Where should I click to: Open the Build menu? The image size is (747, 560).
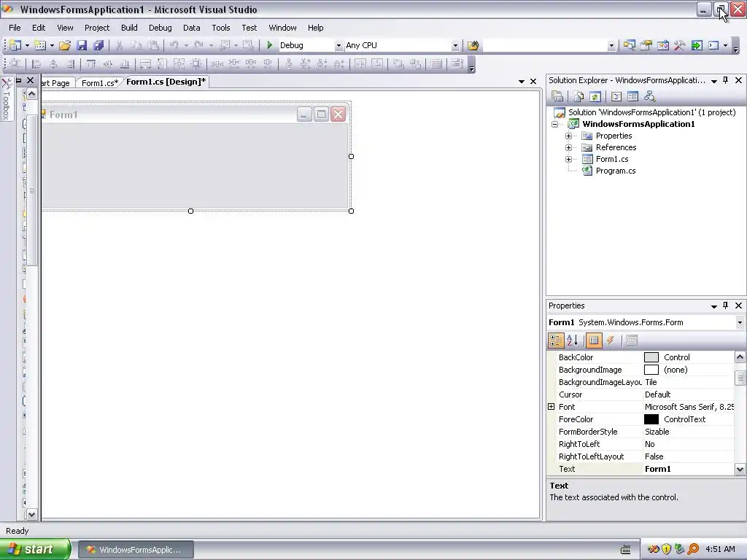(x=129, y=28)
